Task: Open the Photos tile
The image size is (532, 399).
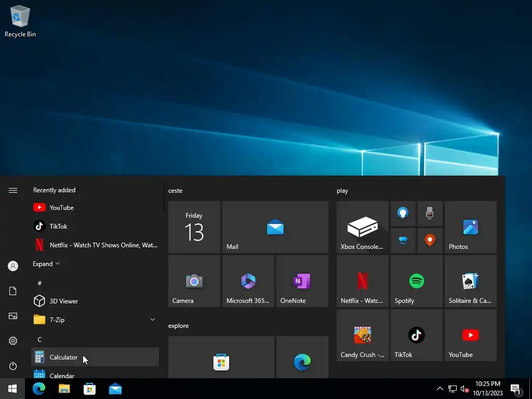Action: 471,227
